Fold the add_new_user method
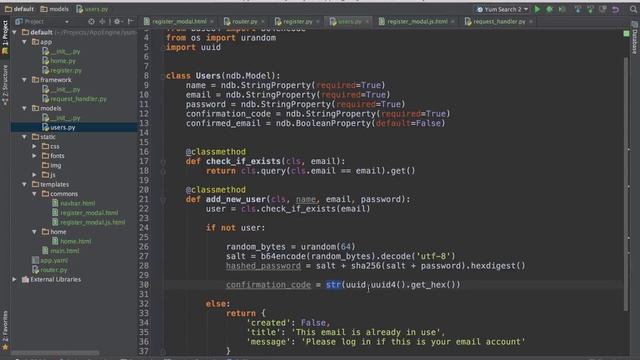 coord(162,200)
